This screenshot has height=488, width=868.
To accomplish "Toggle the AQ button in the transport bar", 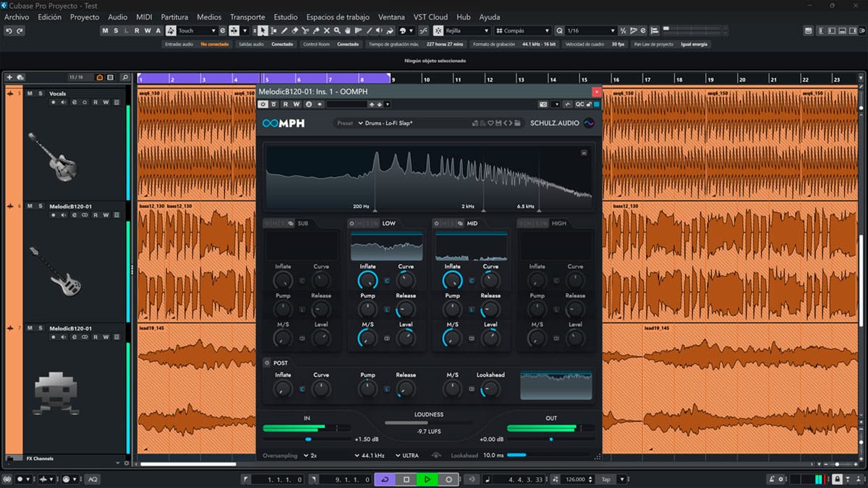I will point(93,479).
